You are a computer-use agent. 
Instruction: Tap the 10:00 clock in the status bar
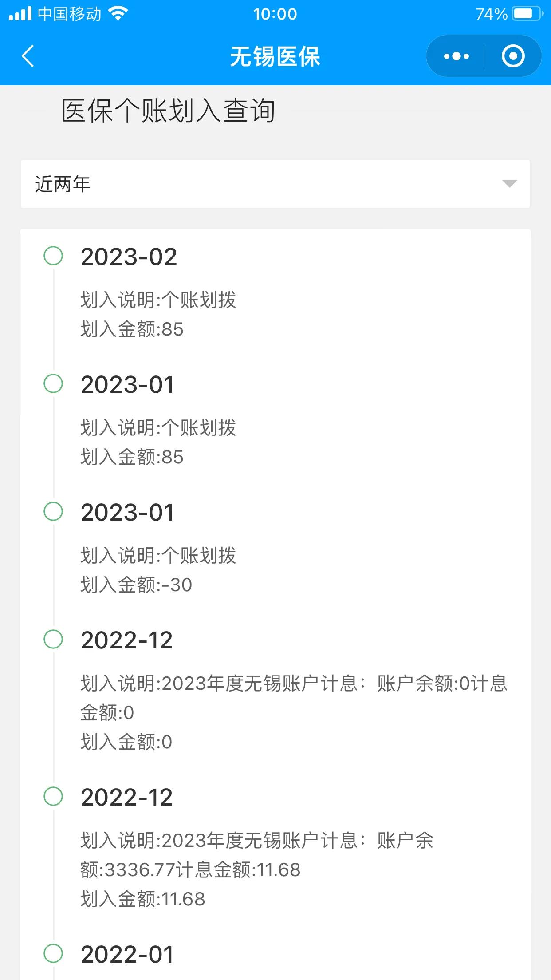(x=275, y=14)
